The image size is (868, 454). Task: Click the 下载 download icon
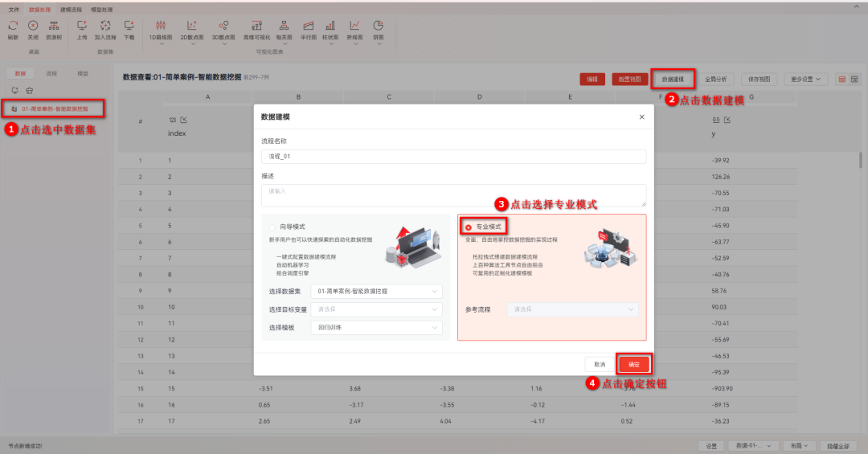pos(129,26)
